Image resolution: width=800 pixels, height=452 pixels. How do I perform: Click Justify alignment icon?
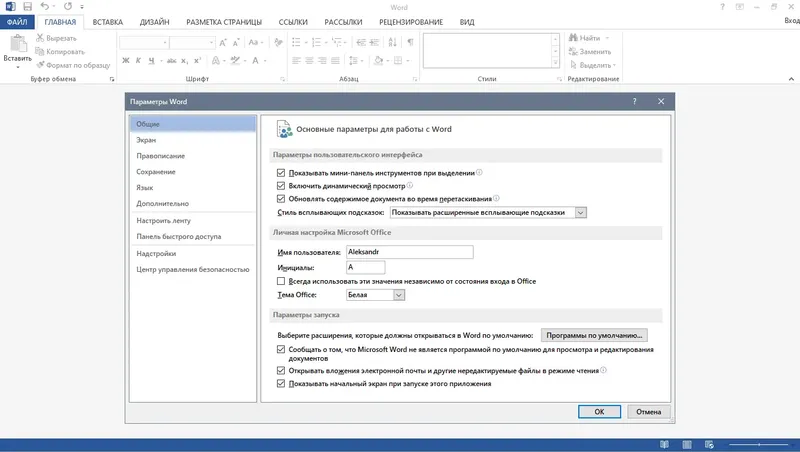[x=335, y=61]
